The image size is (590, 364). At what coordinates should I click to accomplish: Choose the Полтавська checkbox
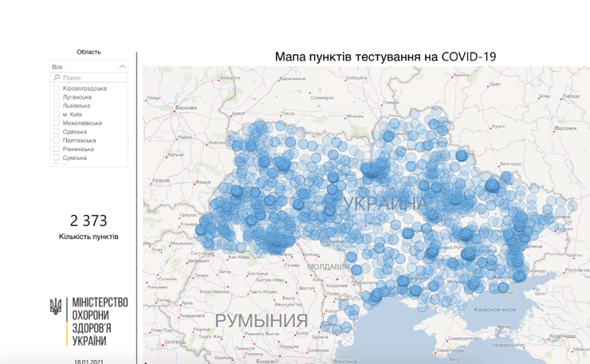click(x=57, y=141)
